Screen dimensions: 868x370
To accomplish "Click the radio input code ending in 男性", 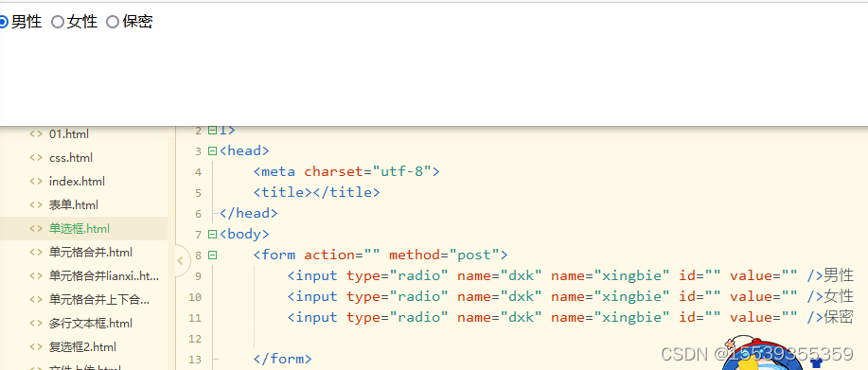I will coord(570,275).
